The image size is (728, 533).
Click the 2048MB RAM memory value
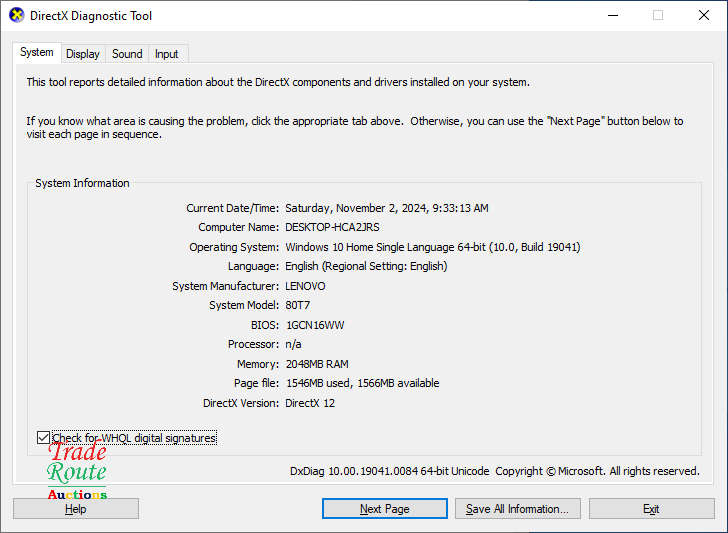click(317, 364)
